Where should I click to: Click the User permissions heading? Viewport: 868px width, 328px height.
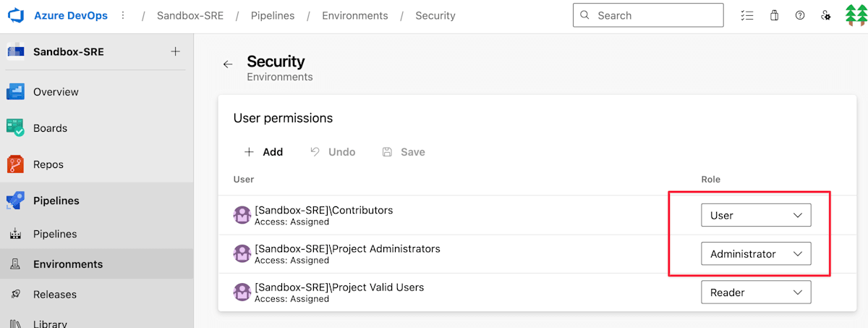(x=283, y=117)
